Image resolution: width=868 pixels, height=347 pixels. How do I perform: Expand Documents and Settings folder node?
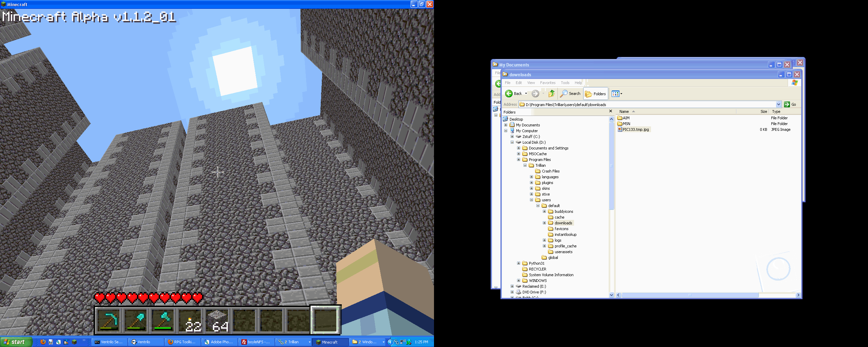tap(518, 148)
